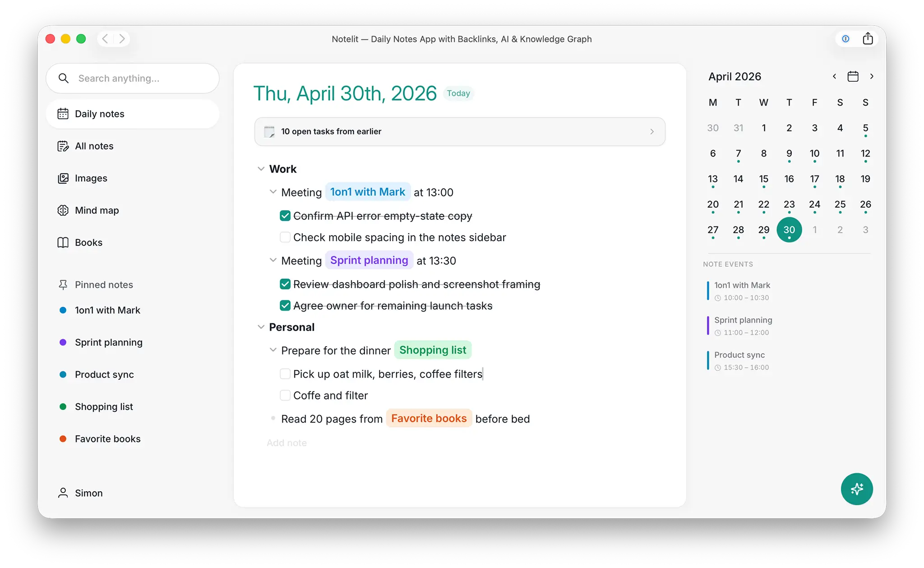Click the calendar today icon beside April 2026
The width and height of the screenshot is (924, 568).
point(853,76)
